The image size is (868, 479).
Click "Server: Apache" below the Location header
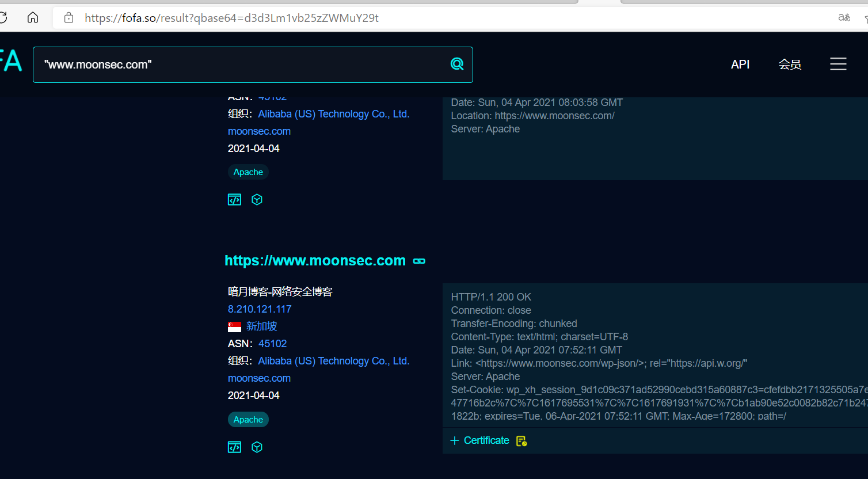485,129
